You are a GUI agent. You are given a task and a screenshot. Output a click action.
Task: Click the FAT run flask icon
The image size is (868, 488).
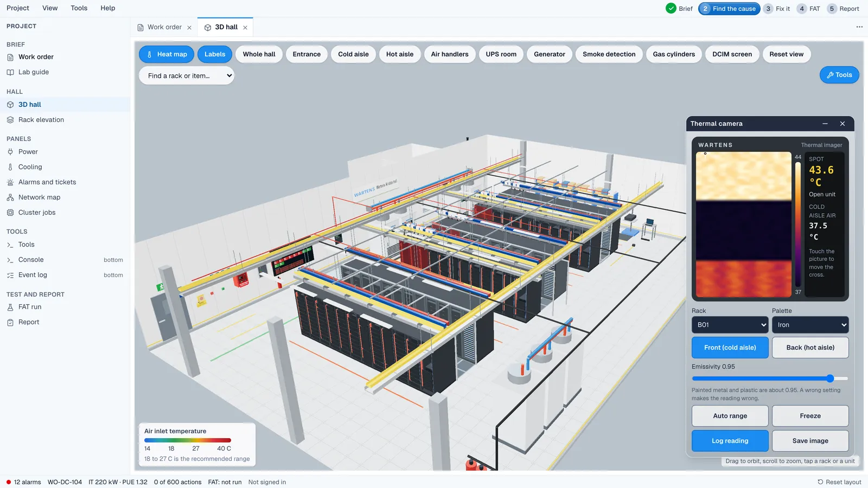[x=10, y=307]
